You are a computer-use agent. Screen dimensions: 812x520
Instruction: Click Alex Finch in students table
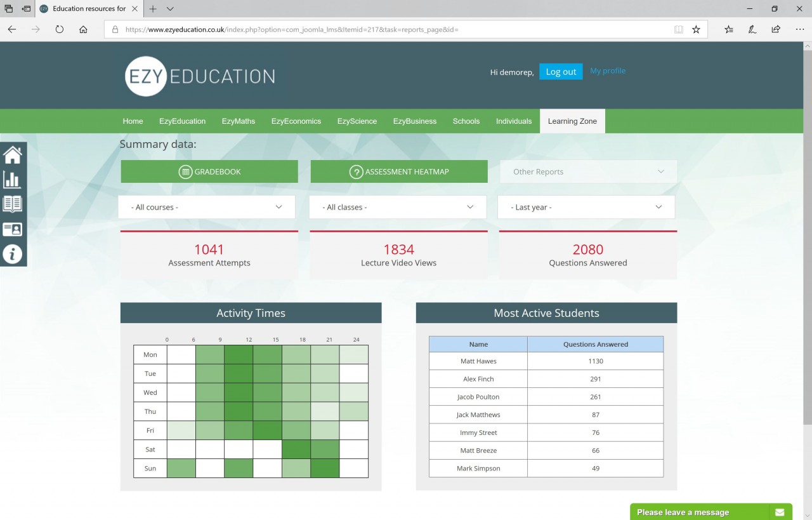478,379
